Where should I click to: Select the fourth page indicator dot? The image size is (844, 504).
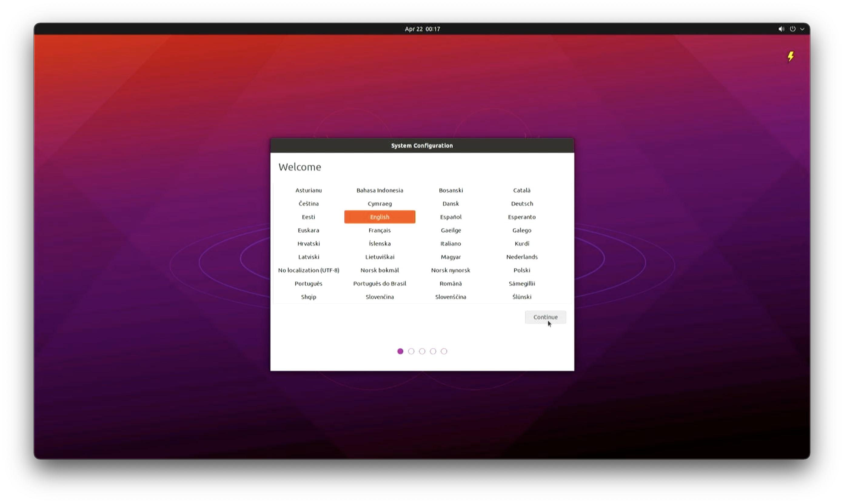tap(433, 351)
